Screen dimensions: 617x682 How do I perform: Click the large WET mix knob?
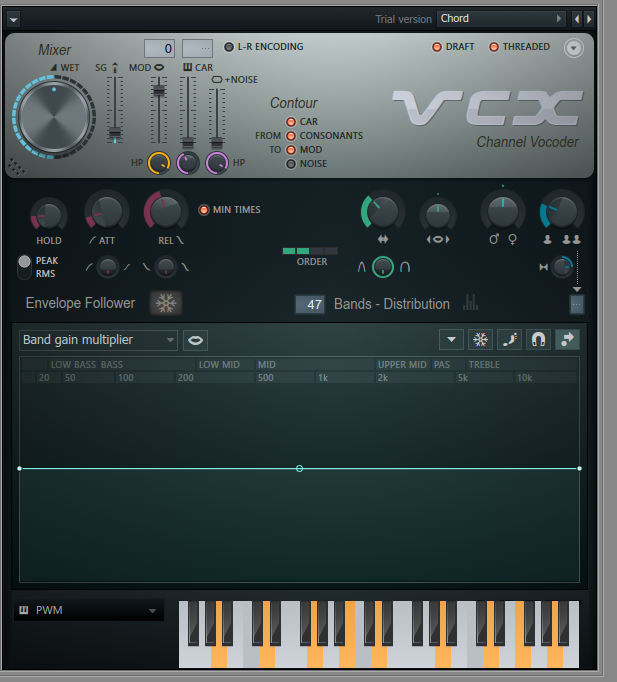pos(54,117)
